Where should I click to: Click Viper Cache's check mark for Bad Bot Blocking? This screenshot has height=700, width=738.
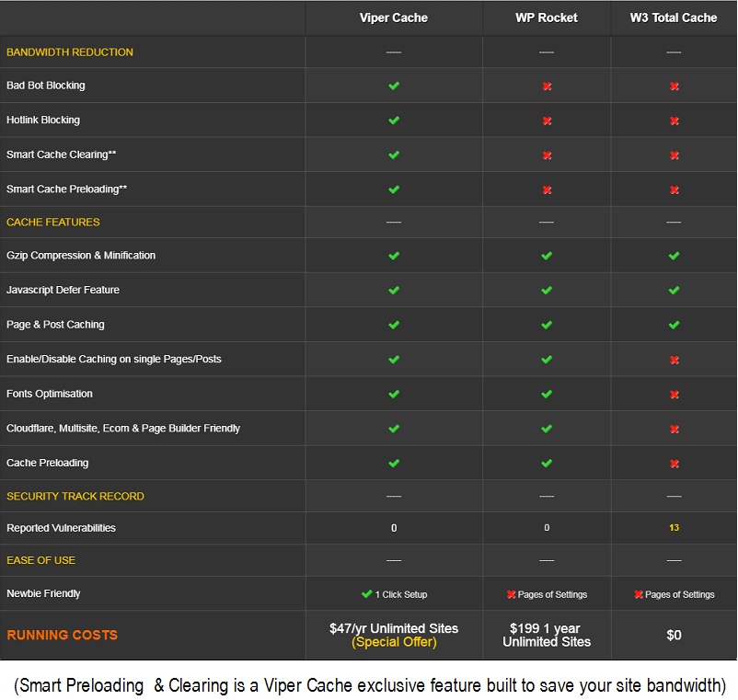click(394, 86)
